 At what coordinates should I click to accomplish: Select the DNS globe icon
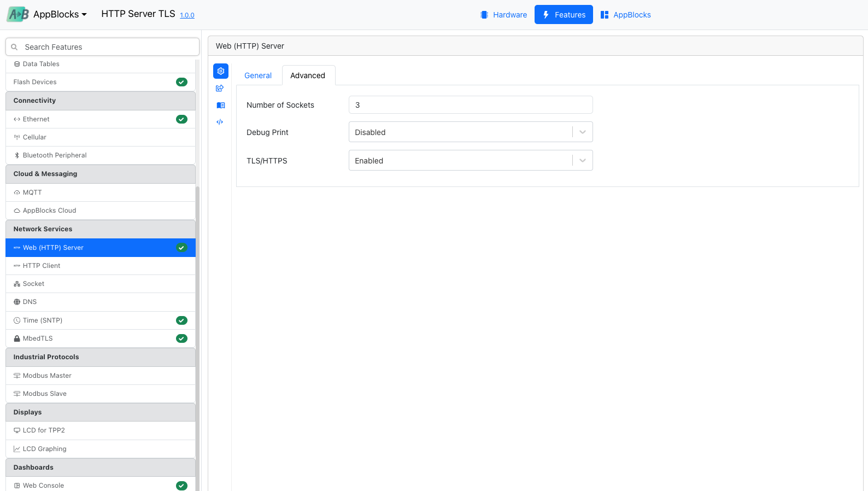[17, 302]
